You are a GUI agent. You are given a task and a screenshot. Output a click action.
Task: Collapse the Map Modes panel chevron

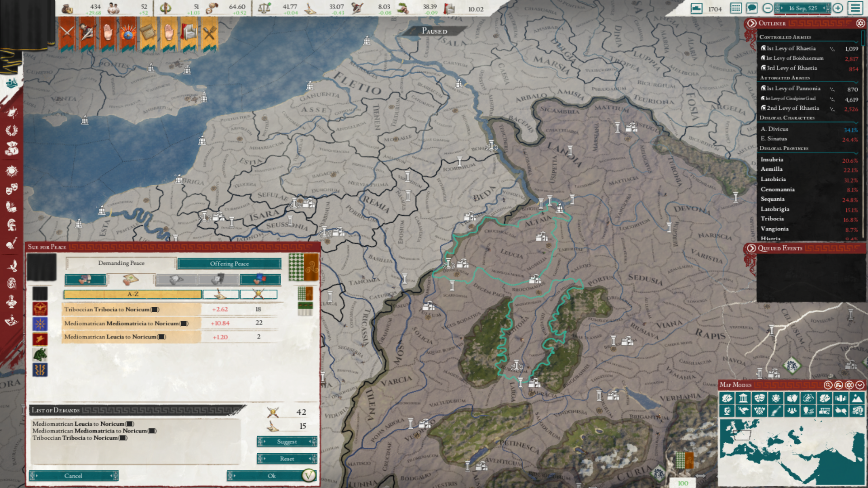(860, 385)
